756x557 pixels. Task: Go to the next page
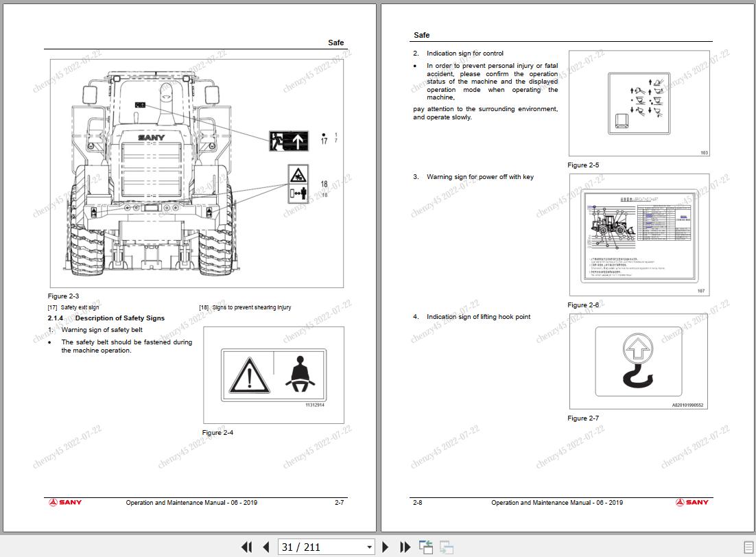pyautogui.click(x=386, y=547)
